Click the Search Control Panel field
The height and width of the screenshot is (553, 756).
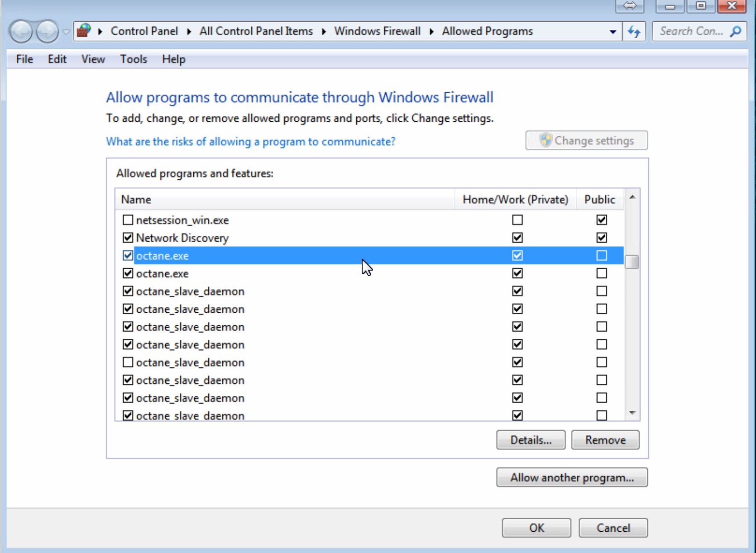pos(690,31)
